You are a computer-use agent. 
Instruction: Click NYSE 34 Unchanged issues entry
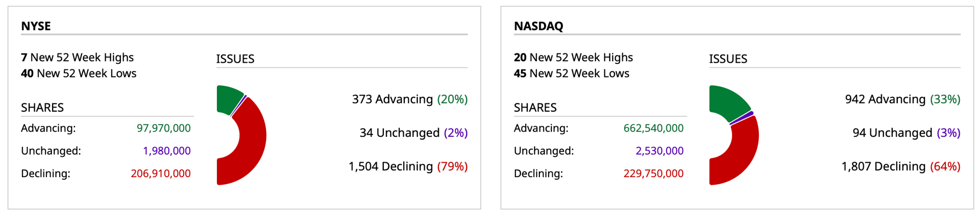pos(413,133)
